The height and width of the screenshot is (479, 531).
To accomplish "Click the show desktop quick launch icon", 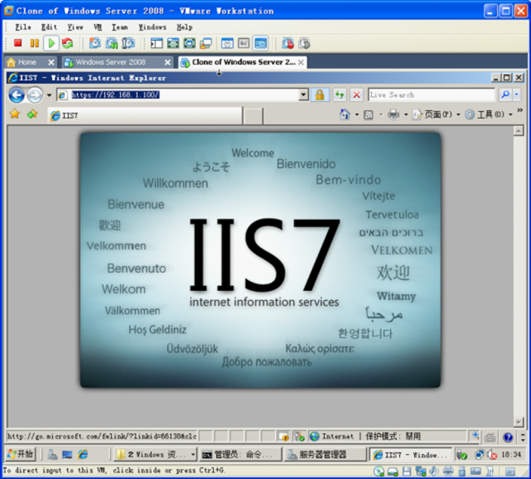I will point(67,454).
